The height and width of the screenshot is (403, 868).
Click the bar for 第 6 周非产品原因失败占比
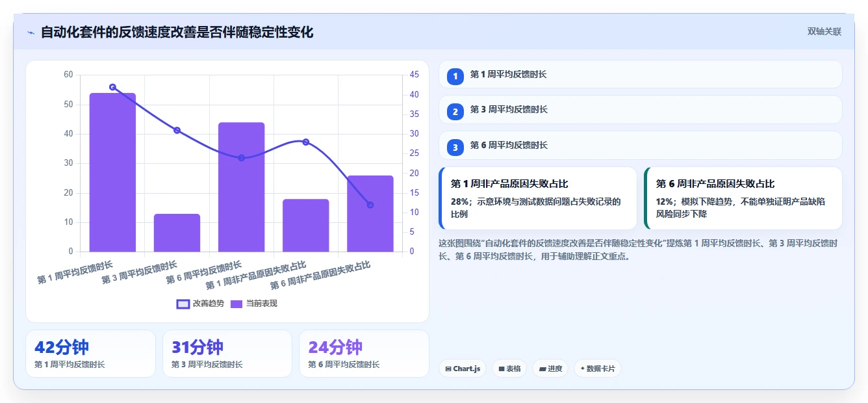click(x=370, y=214)
